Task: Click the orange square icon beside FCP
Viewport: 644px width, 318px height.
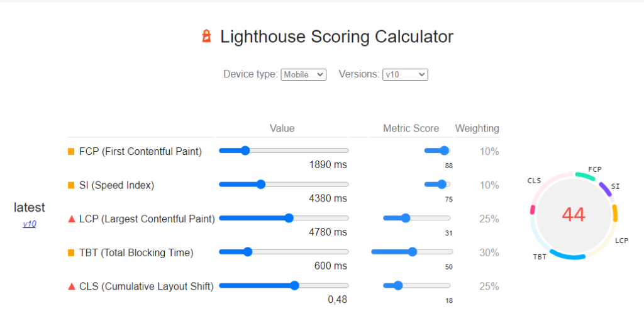Action: coord(71,151)
